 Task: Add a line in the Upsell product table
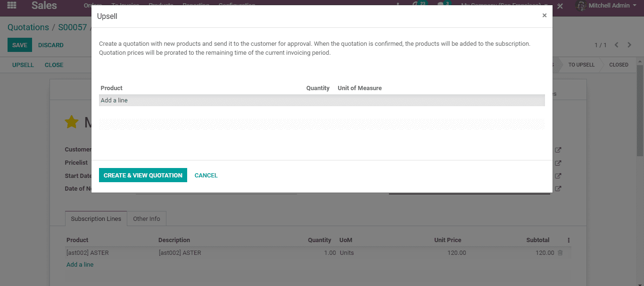click(114, 100)
